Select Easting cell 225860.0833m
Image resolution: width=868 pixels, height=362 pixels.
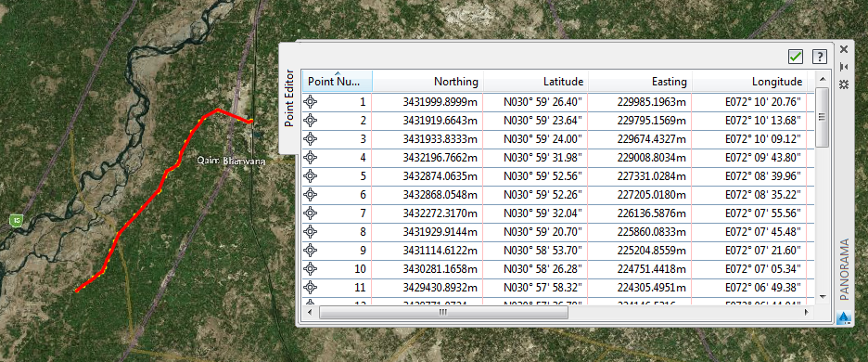(639, 232)
